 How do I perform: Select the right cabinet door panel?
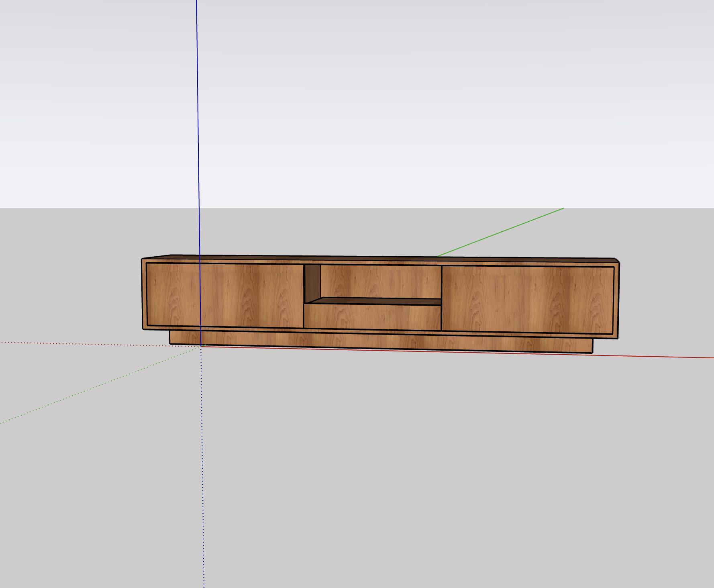click(528, 300)
